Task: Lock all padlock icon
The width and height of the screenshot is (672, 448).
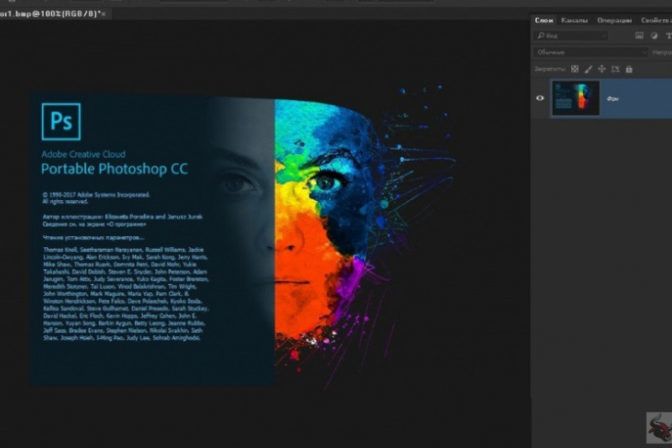Action: pyautogui.click(x=629, y=69)
